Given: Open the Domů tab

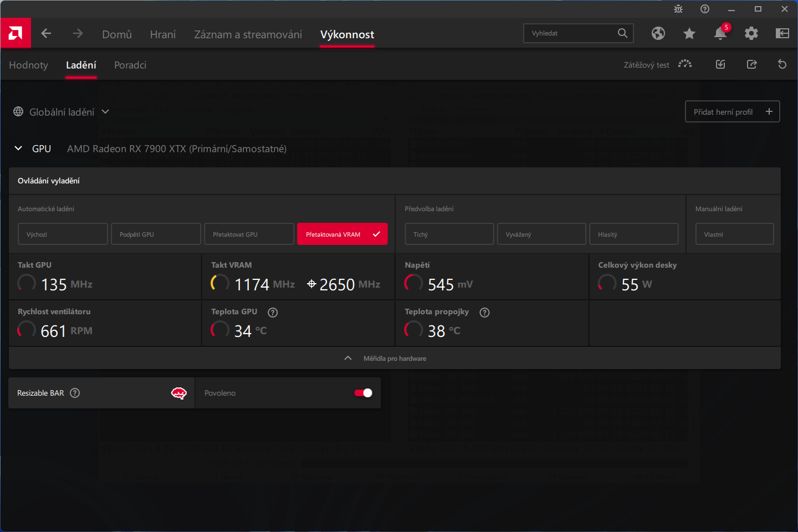Looking at the screenshot, I should click(x=117, y=34).
